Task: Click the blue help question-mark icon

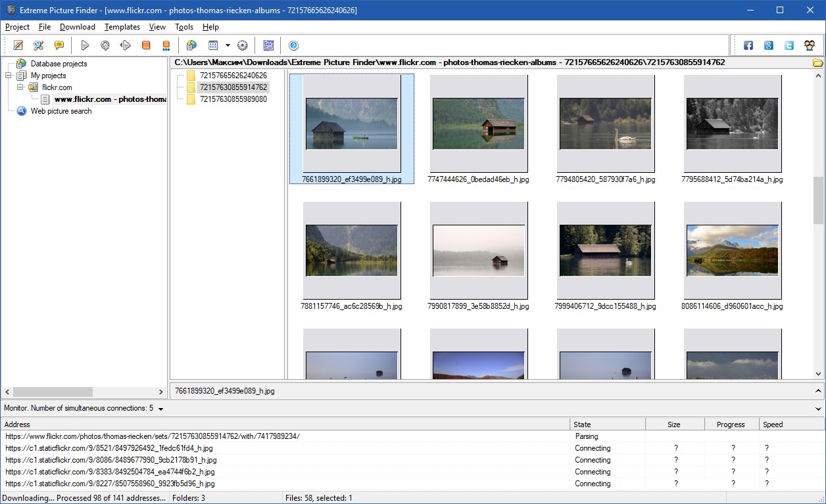Action: click(293, 45)
